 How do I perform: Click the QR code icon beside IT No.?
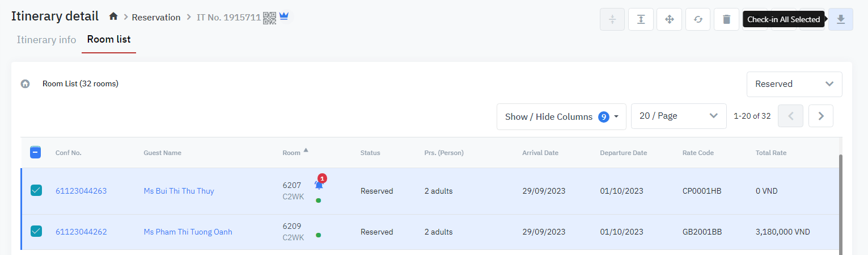[269, 18]
